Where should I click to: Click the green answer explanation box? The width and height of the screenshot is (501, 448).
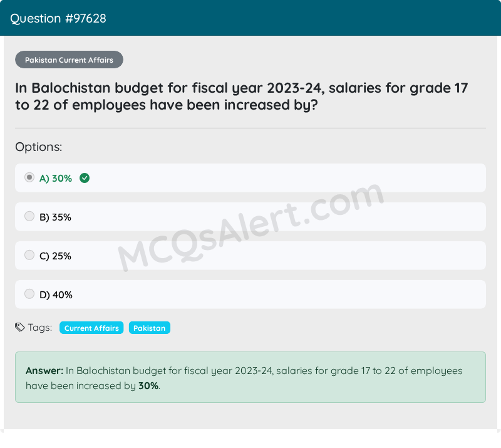250,377
